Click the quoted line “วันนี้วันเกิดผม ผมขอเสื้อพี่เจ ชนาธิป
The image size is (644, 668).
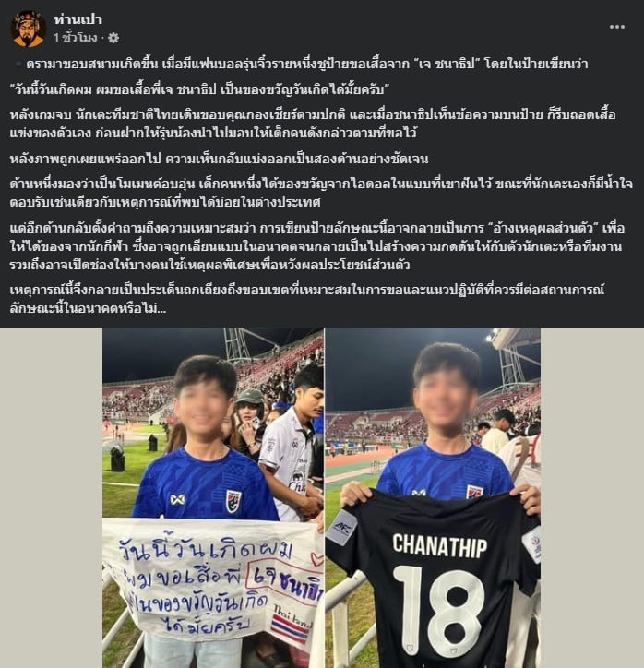200,89
